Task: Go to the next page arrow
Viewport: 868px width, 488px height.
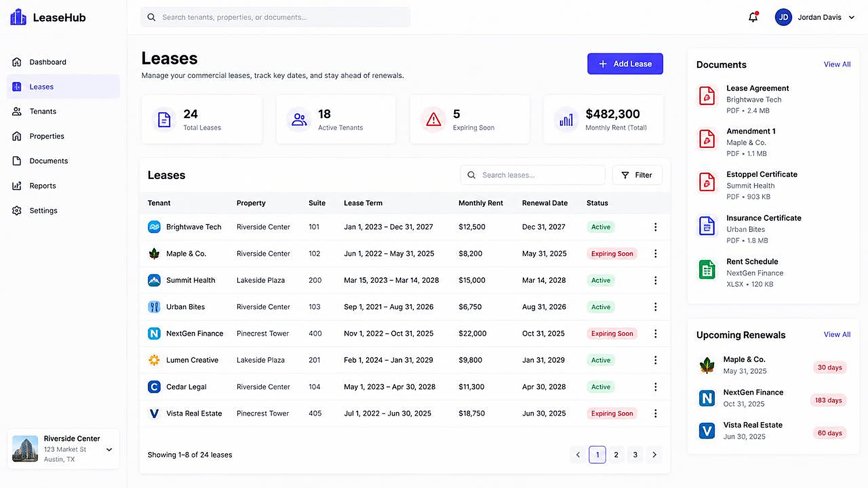Action: 654,455
